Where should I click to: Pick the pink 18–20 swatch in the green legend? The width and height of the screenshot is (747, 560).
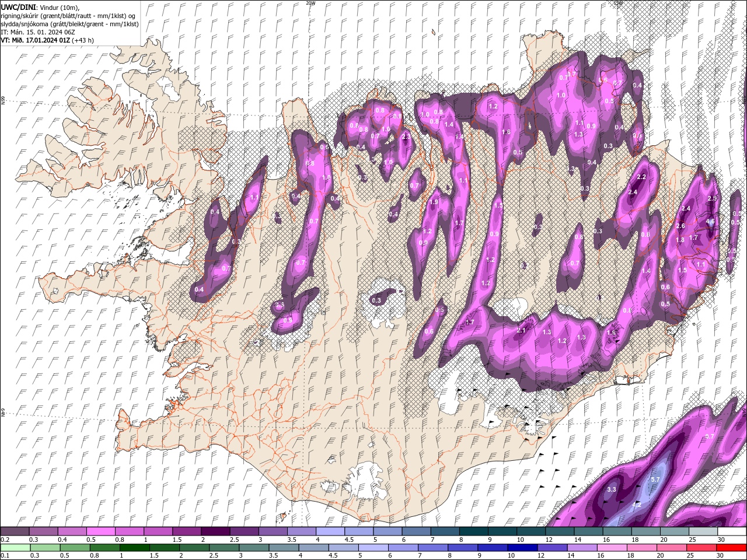[x=642, y=547]
